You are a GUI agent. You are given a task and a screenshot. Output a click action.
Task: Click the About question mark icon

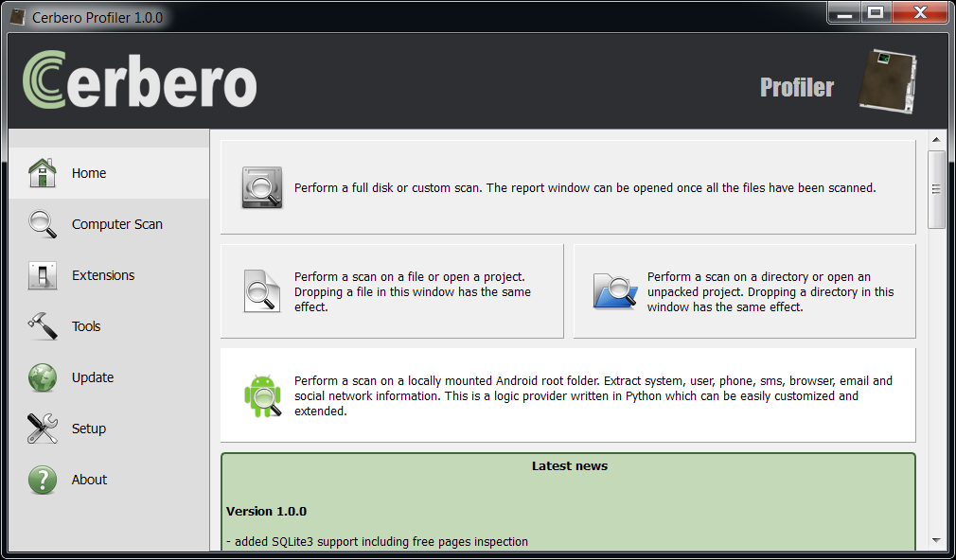pyautogui.click(x=42, y=480)
